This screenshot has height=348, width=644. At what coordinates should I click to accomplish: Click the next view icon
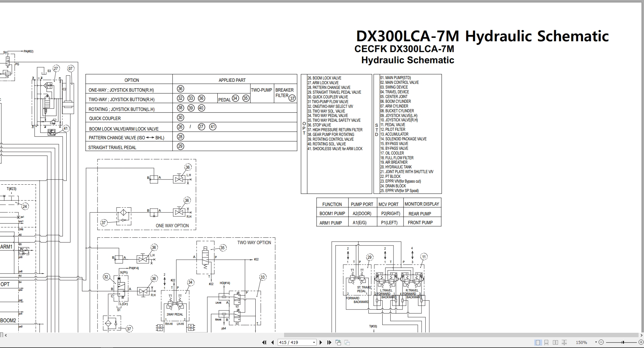pyautogui.click(x=347, y=342)
